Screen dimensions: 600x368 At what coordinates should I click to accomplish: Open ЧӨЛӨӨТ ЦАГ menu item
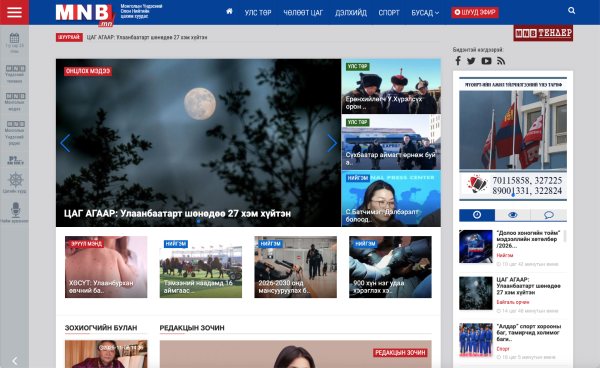click(x=303, y=13)
